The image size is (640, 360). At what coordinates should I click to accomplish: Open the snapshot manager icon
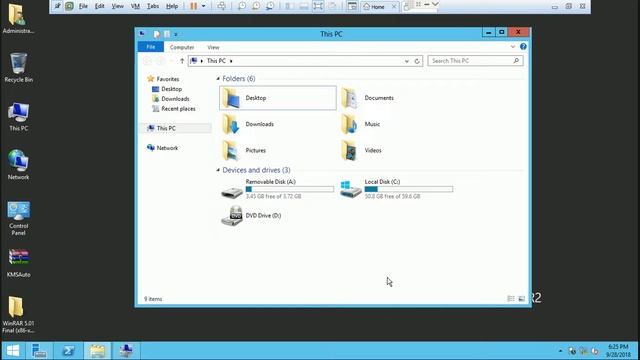[x=270, y=6]
